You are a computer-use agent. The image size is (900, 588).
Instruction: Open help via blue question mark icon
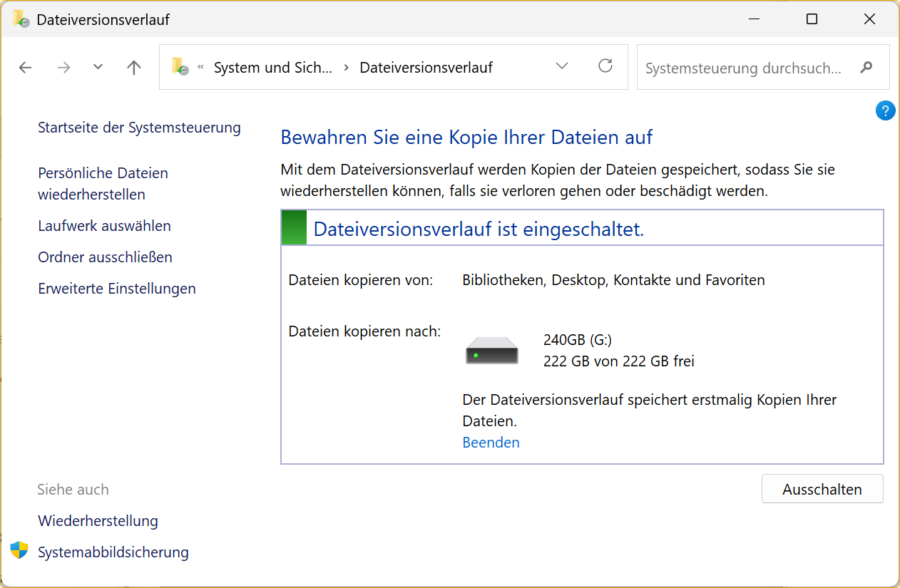click(x=884, y=110)
